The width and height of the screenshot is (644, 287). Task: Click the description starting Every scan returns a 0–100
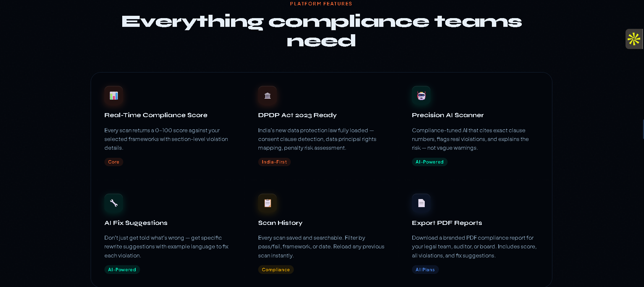point(166,139)
